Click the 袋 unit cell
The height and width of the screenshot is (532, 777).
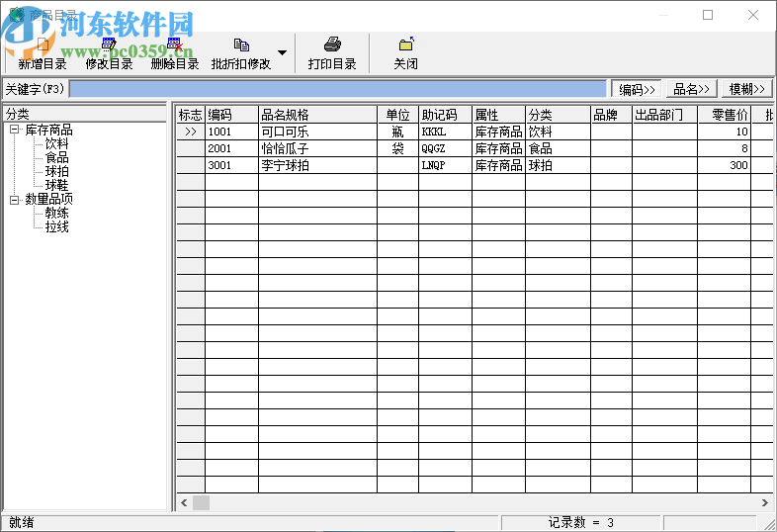pos(398,148)
